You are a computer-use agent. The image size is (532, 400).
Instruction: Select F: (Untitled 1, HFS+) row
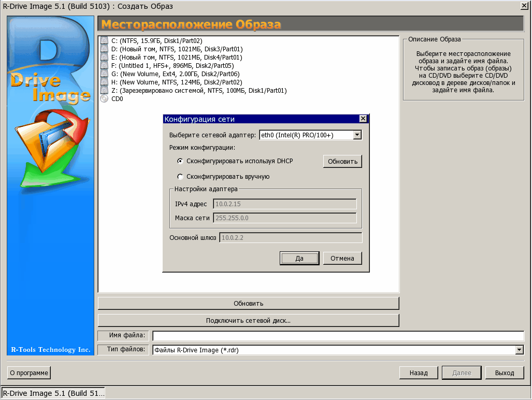(172, 65)
